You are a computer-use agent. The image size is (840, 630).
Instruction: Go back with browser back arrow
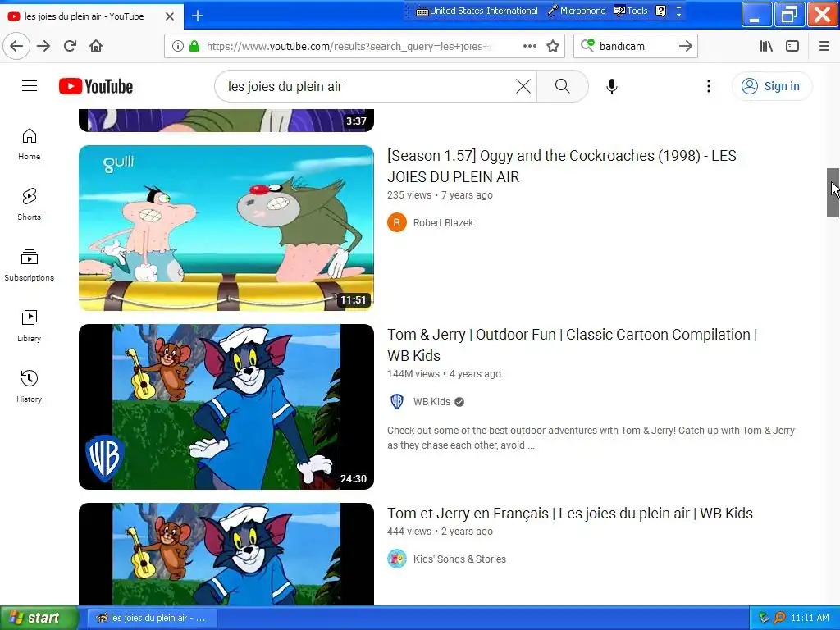(x=16, y=46)
